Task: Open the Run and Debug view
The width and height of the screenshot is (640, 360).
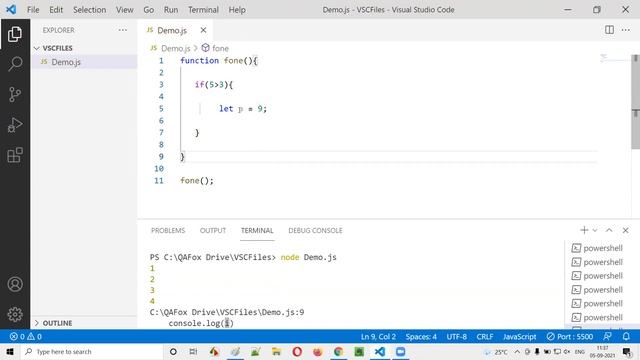Action: click(x=15, y=124)
